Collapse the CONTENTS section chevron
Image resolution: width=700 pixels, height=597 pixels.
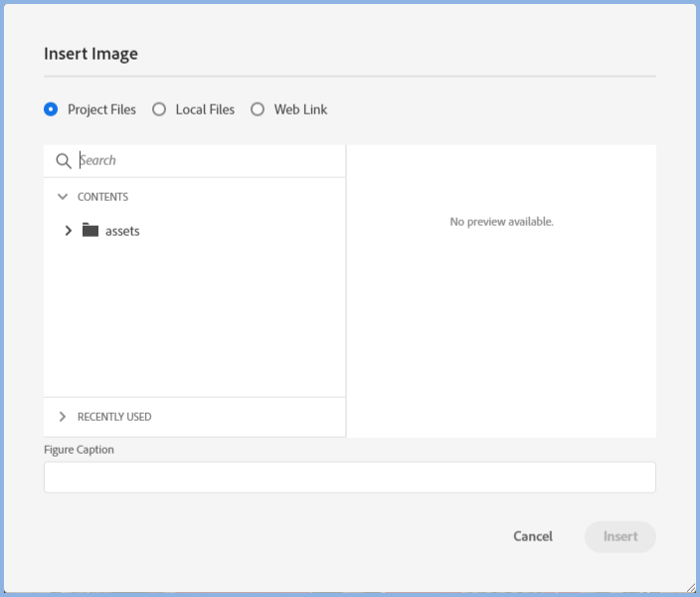(x=63, y=197)
